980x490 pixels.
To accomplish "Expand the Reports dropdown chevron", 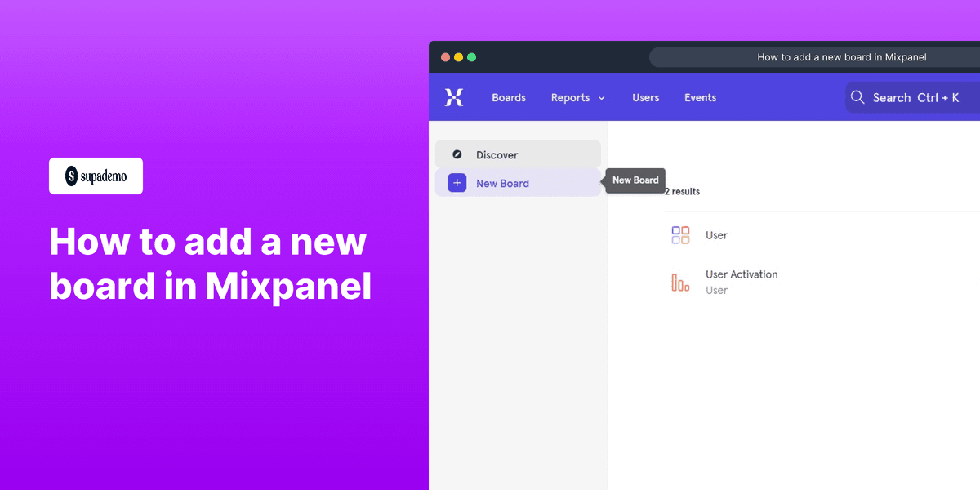I will click(x=602, y=97).
